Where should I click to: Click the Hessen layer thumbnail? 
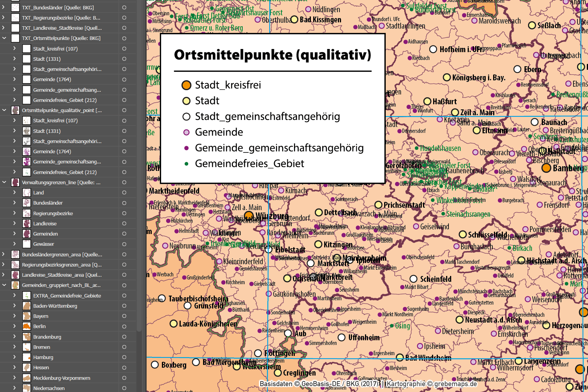tap(26, 367)
